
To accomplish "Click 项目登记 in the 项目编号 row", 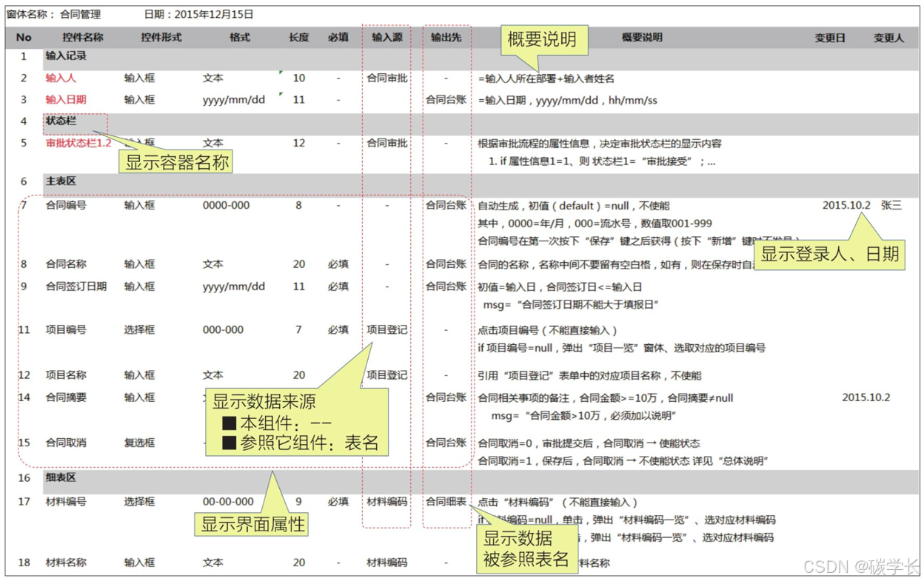I will click(386, 329).
